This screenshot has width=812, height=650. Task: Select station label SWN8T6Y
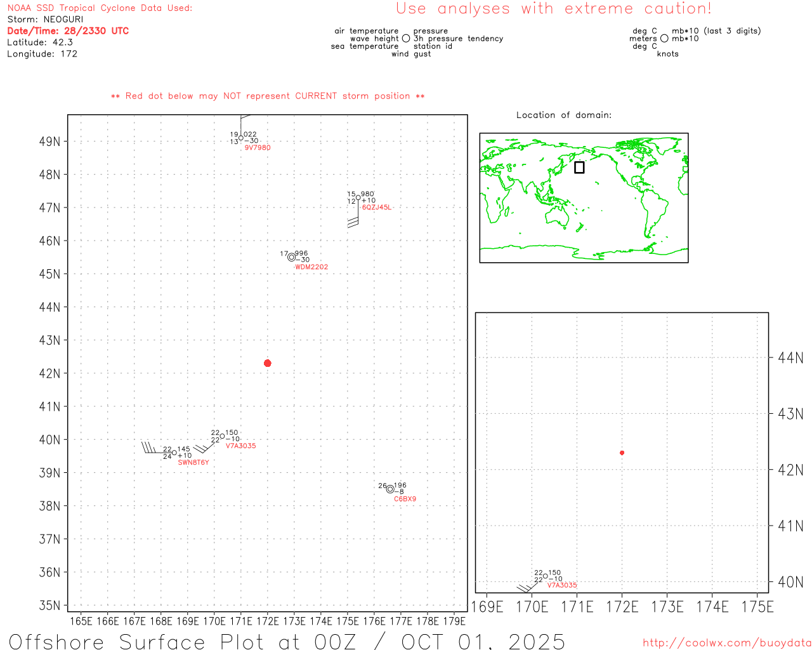tap(193, 463)
